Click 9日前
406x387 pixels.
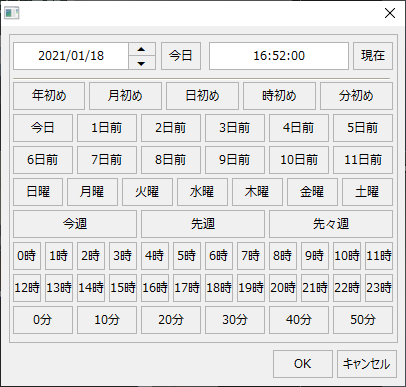(235, 160)
